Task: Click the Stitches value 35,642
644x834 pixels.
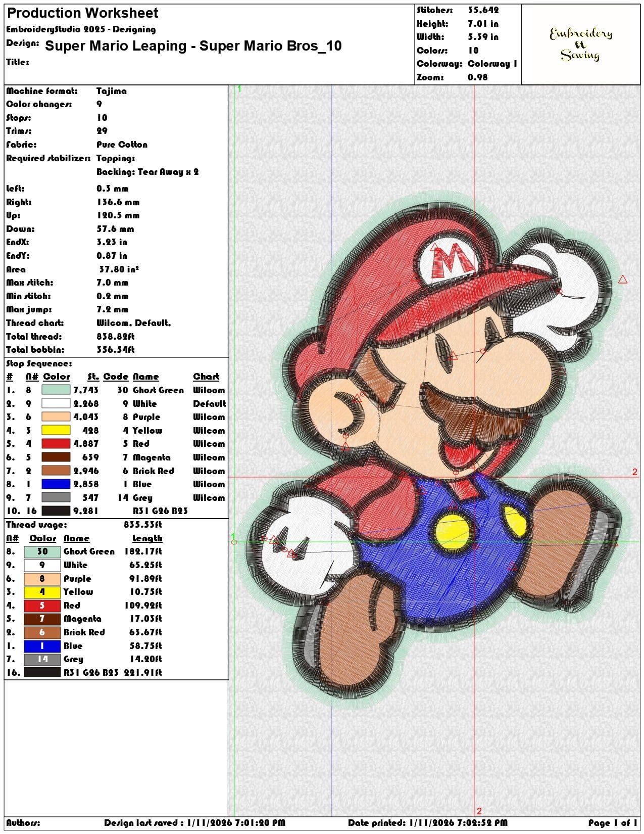Action: (x=483, y=10)
